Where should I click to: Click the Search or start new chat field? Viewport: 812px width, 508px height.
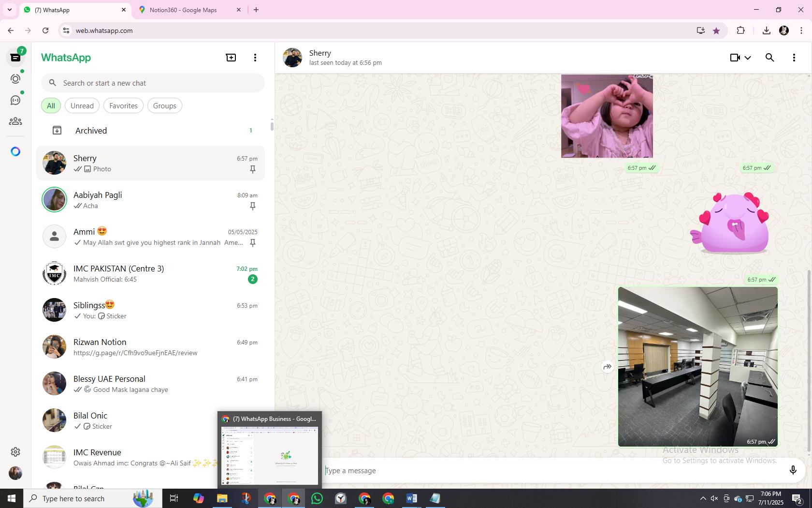[x=153, y=83]
